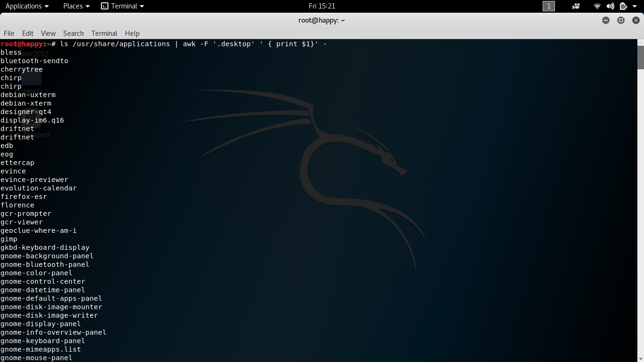Screen dimensions: 644x362
Task: Open the View menu
Action: coord(48,33)
